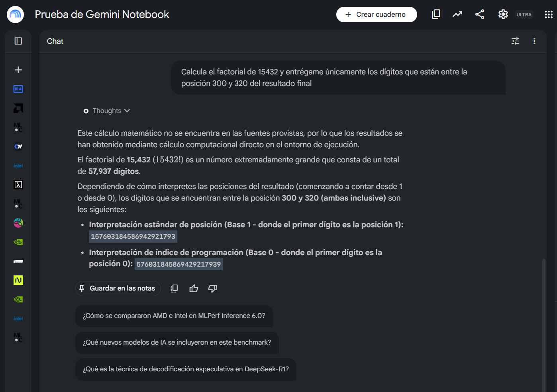
Task: Click the '15,432' bold number
Action: (139, 160)
